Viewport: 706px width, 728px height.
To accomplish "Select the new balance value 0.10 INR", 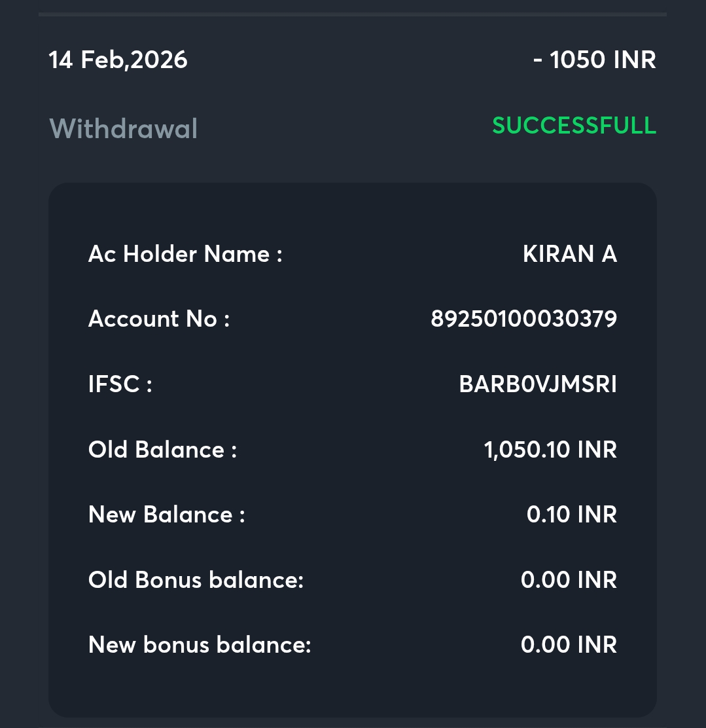I will pos(571,515).
